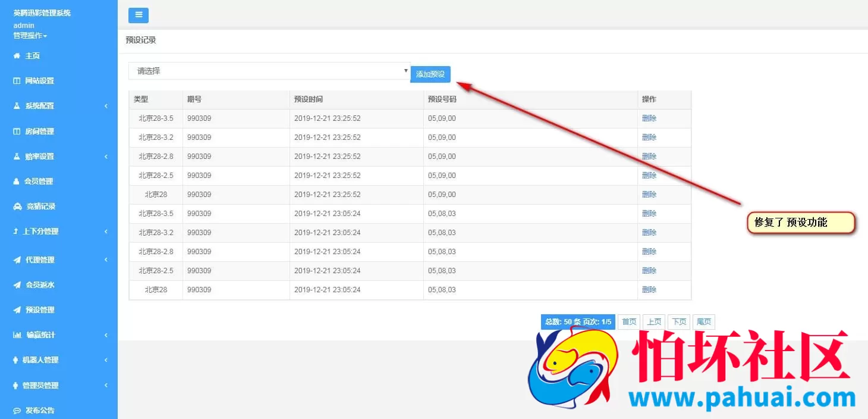Jump to last page with 尾页
Image resolution: width=868 pixels, height=419 pixels.
pyautogui.click(x=704, y=322)
